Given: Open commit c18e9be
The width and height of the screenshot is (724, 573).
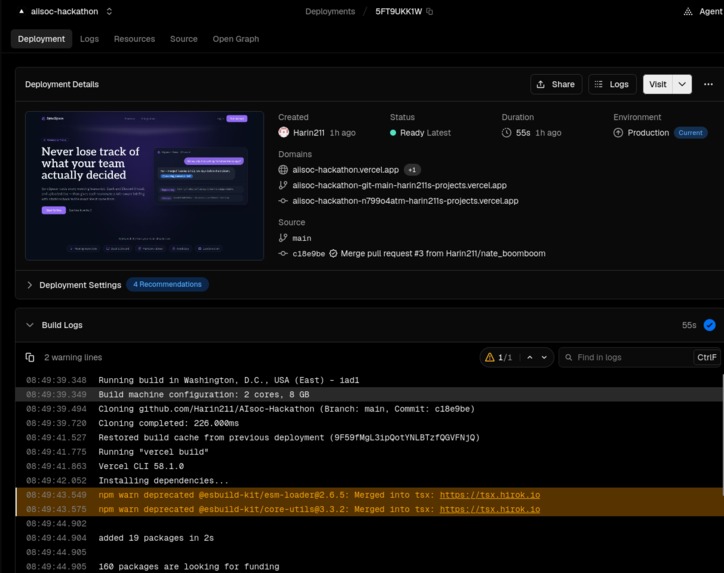Looking at the screenshot, I should coord(308,253).
